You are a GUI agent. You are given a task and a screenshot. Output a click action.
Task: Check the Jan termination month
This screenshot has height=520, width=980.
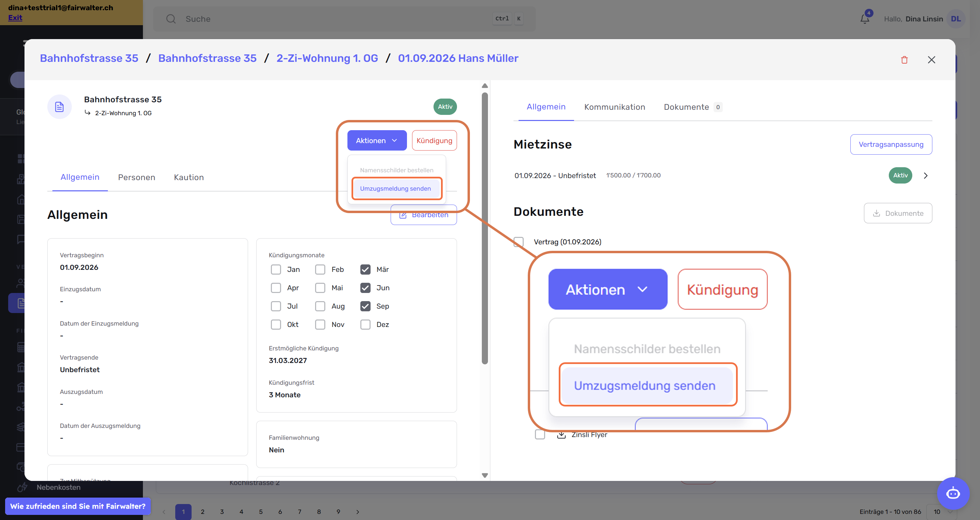pyautogui.click(x=276, y=270)
